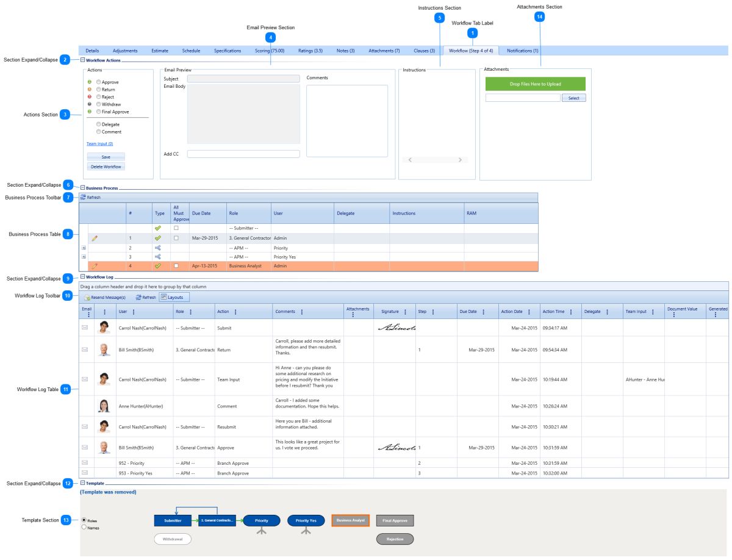Collapse the Workflow Actions section
Screen dimensions: 732x560
click(82, 60)
